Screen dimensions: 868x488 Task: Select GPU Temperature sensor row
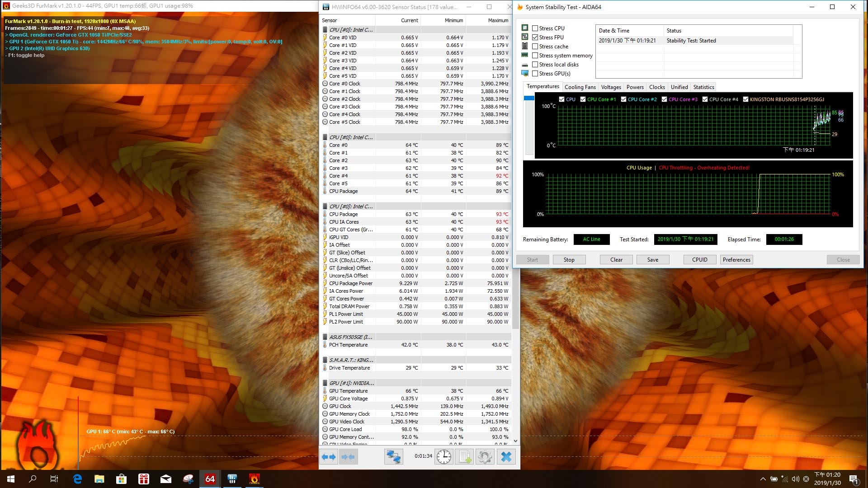416,391
